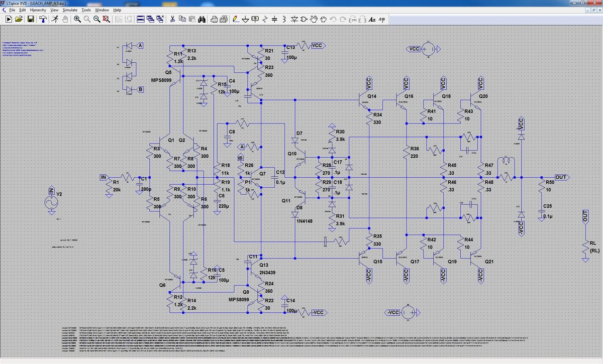Select the 'R36' resistor label
The height and width of the screenshot is (364, 603).
click(x=415, y=149)
